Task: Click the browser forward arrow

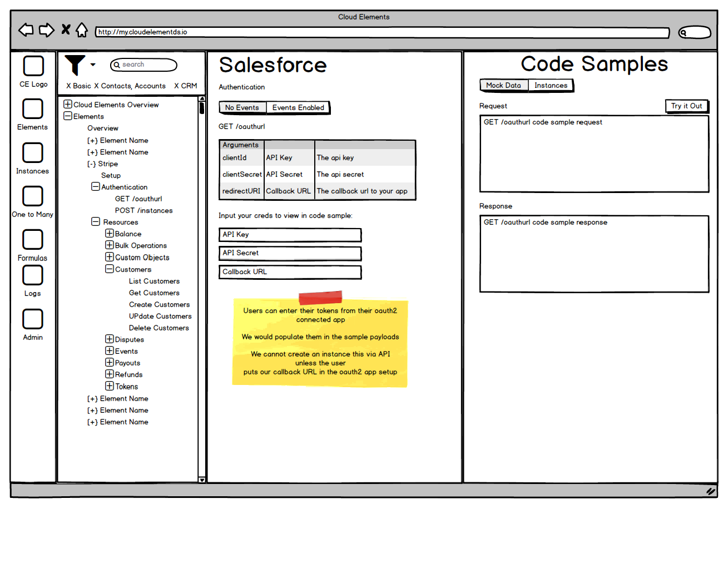Action: (47, 30)
